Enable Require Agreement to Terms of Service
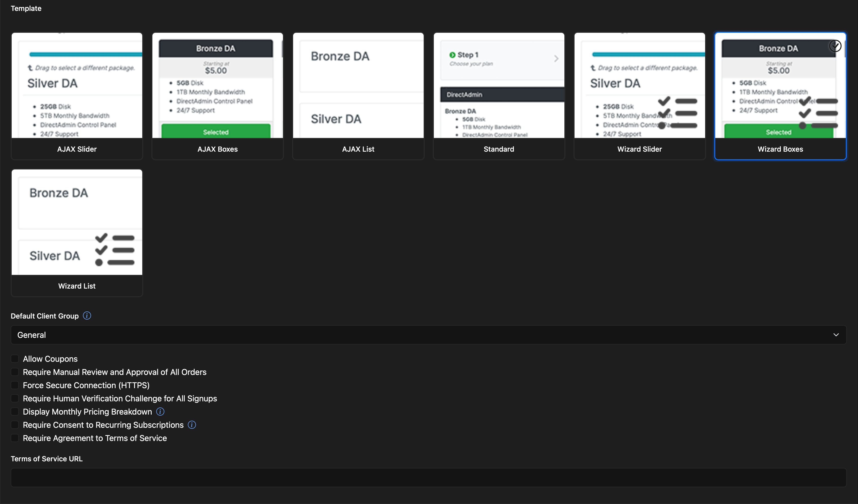Viewport: 858px width, 504px height. 15,438
